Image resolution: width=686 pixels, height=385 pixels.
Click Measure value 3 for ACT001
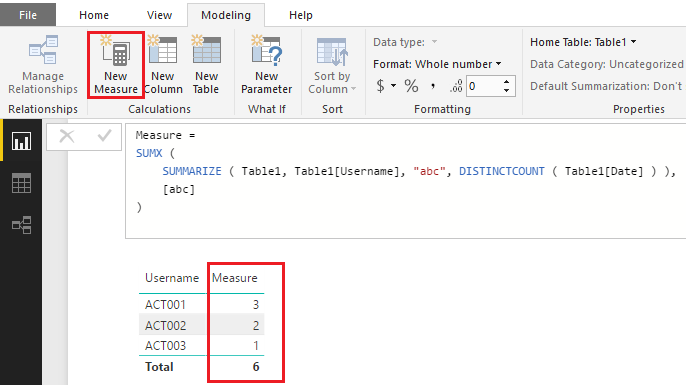pyautogui.click(x=256, y=304)
